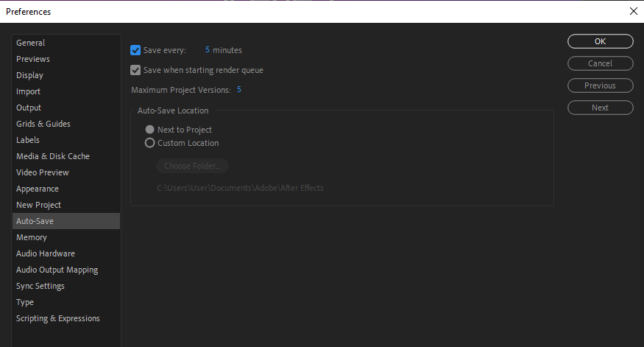Close the Preferences window
644x347 pixels.
tap(633, 11)
